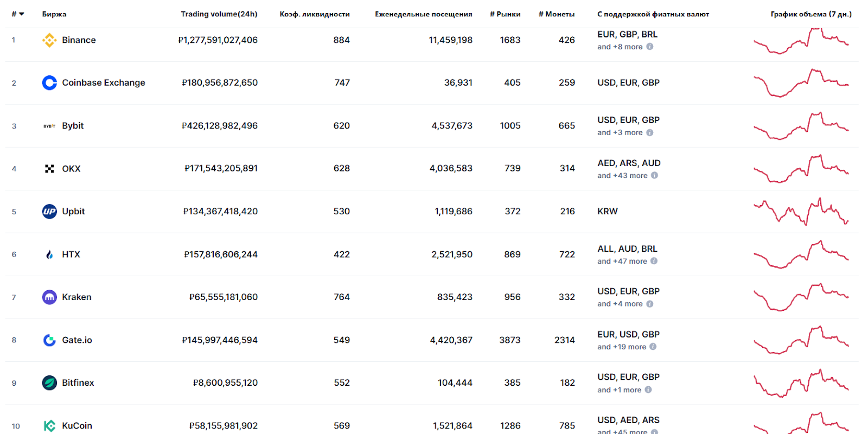This screenshot has height=434, width=868.
Task: Expand Gate.io 'and +19 more' fiat list
Action: pos(622,347)
